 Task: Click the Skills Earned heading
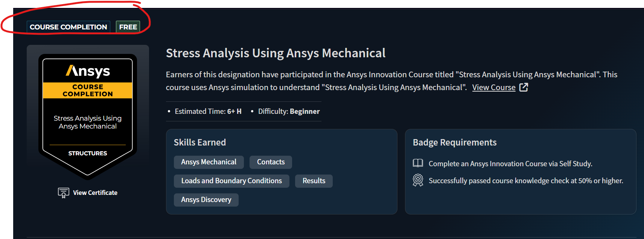pos(200,142)
